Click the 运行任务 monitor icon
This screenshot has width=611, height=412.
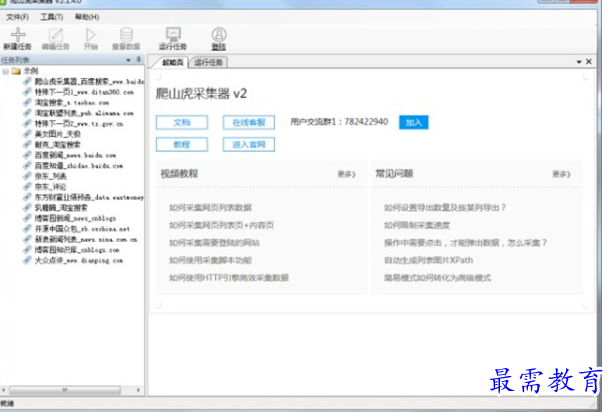(173, 34)
